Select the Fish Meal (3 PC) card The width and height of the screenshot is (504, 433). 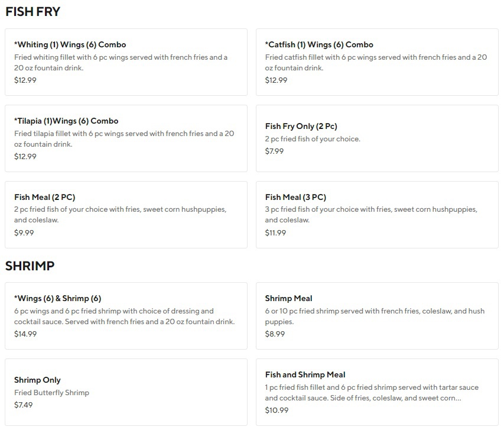pos(295,198)
